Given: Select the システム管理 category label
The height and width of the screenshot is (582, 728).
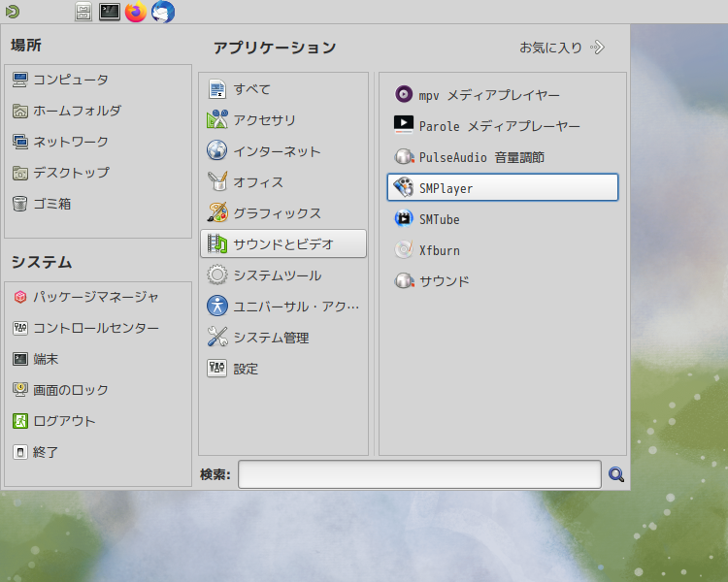Looking at the screenshot, I should click(271, 338).
